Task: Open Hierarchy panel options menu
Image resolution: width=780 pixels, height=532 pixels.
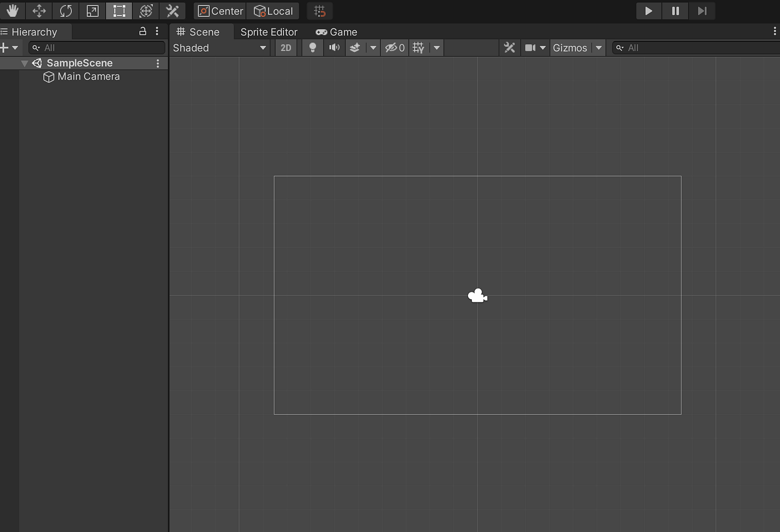Action: point(157,31)
